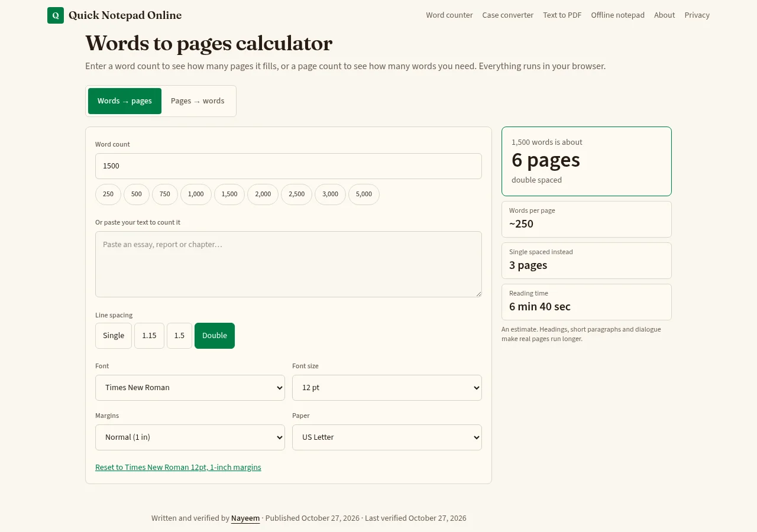The height and width of the screenshot is (532, 757).
Task: Select the 2,000 word preset
Action: [263, 194]
